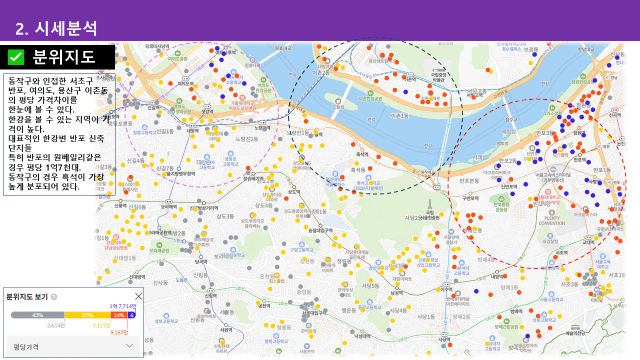Click the 국립서울현충원 tower icon
The width and height of the screenshot is (640, 360).
(x=429, y=204)
